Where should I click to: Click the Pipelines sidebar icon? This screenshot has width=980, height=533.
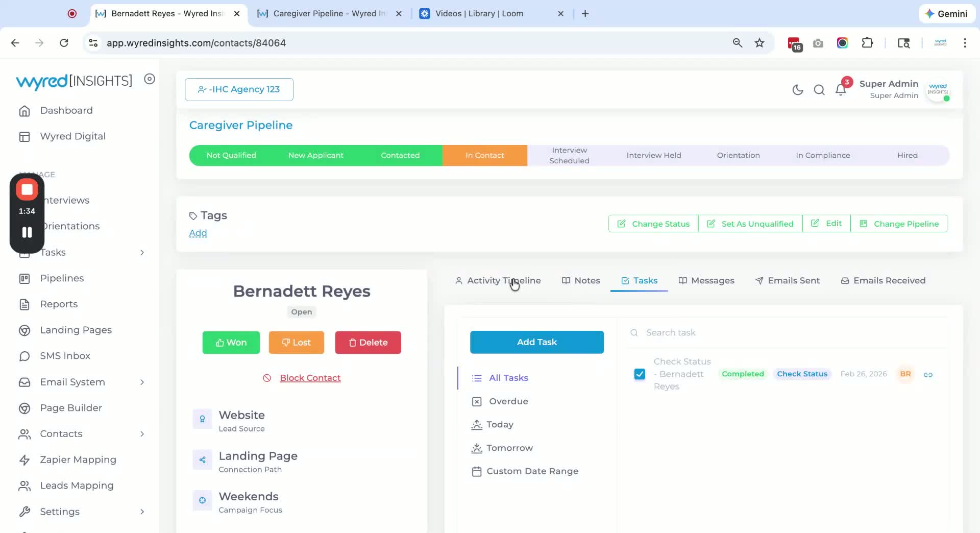pos(24,279)
